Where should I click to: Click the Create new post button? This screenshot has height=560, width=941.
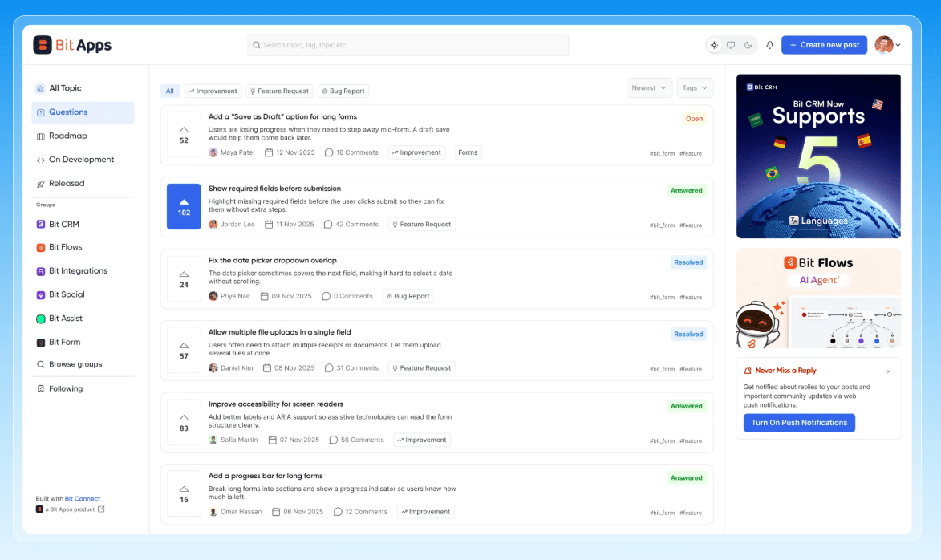click(x=824, y=45)
